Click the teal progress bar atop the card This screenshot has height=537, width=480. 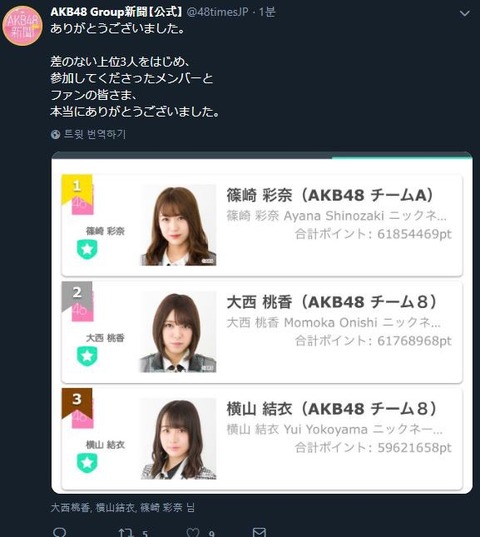pos(402,156)
